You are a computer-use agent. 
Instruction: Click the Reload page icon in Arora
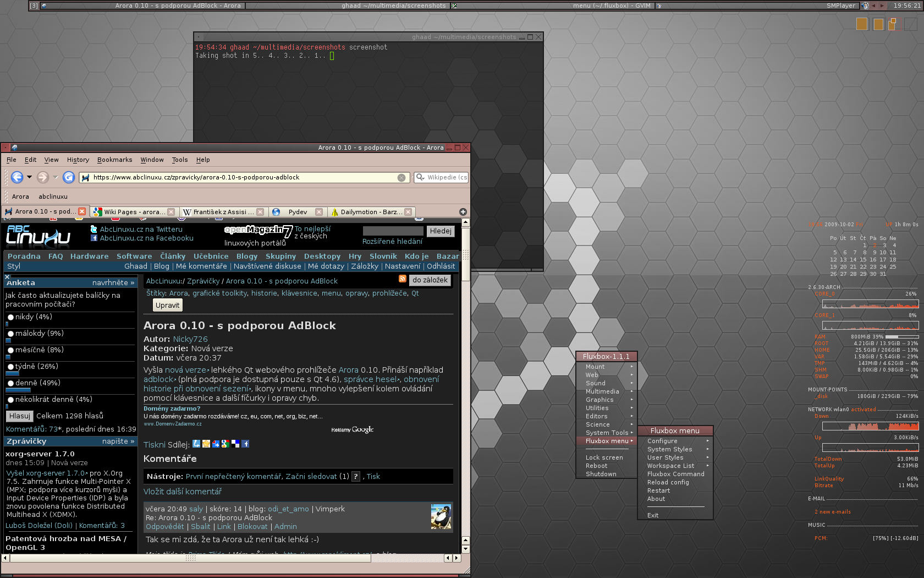69,177
